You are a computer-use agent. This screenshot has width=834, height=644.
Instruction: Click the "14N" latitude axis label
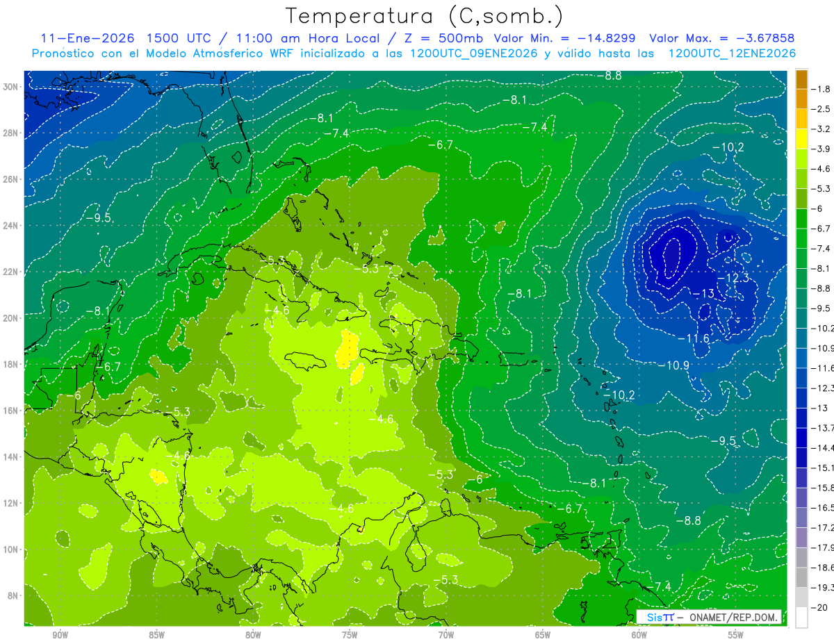click(x=12, y=457)
